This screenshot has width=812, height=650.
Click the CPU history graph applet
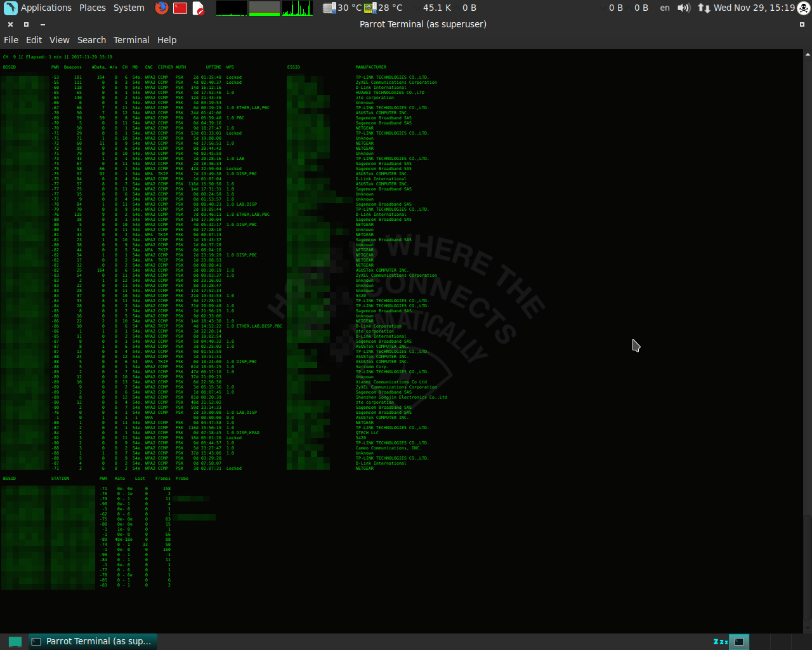pos(232,8)
